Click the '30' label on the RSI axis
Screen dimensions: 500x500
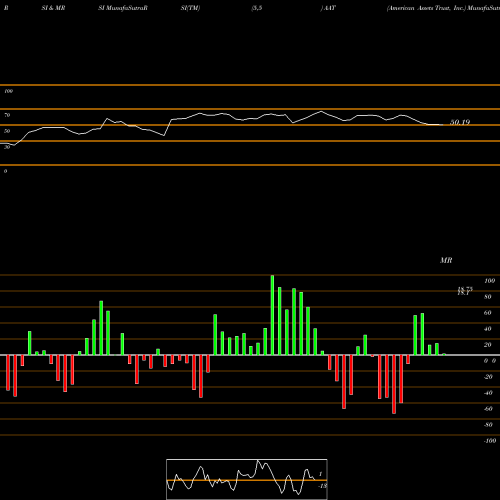click(7, 147)
